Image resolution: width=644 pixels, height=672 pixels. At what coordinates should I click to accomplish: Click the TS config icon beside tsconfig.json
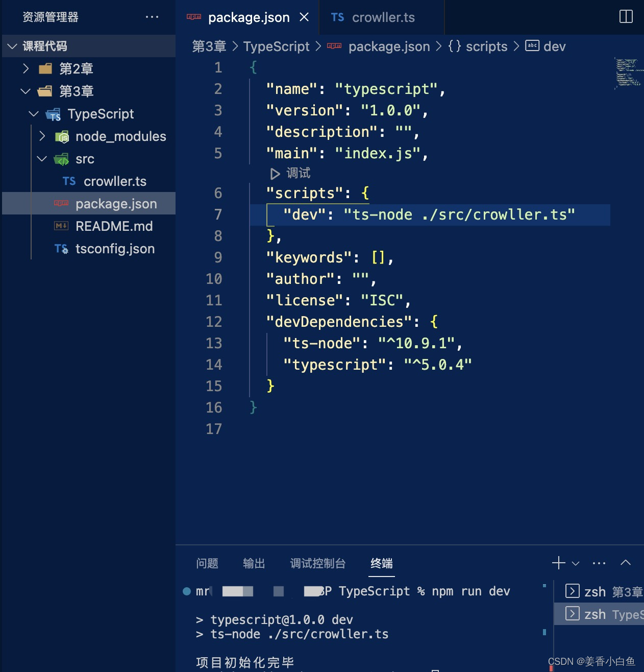click(x=61, y=249)
